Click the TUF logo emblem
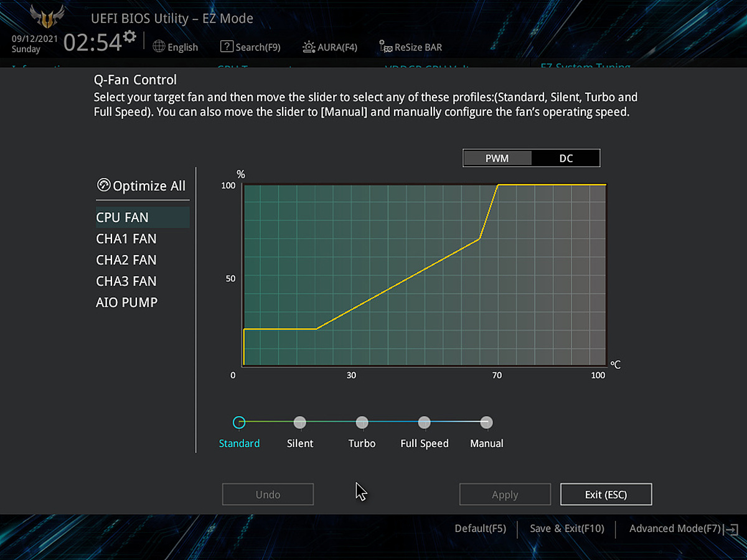This screenshot has width=747, height=560. click(47, 17)
